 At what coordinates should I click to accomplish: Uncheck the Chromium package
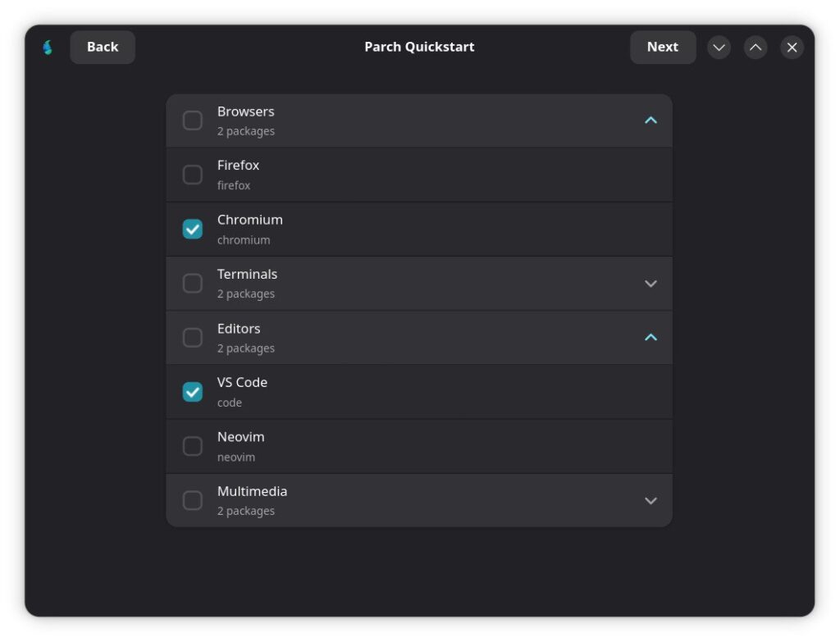click(193, 229)
